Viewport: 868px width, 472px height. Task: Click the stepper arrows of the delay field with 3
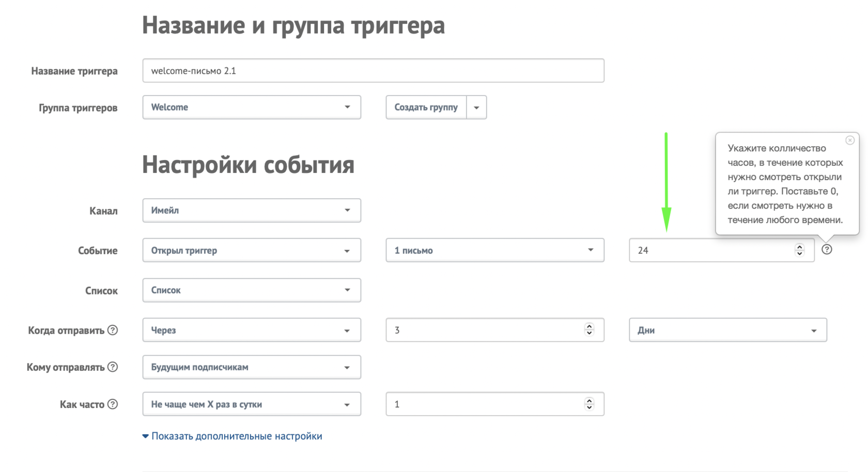coord(589,330)
